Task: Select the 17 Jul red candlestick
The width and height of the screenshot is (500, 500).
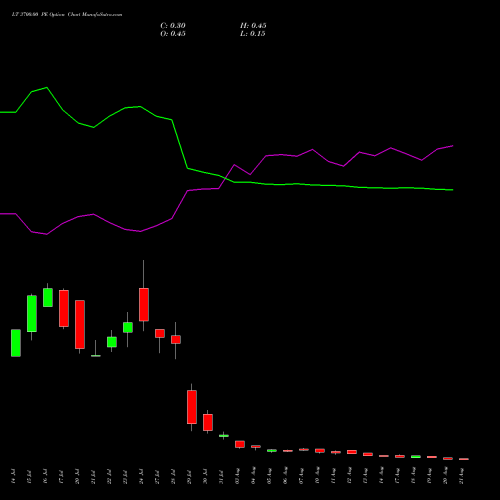Action: pyautogui.click(x=64, y=308)
